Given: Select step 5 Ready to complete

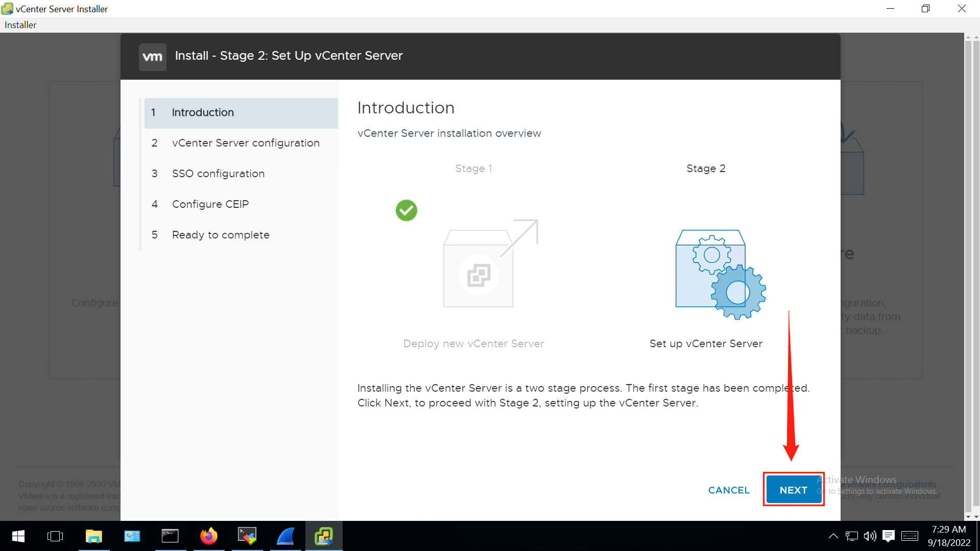Looking at the screenshot, I should [241, 235].
